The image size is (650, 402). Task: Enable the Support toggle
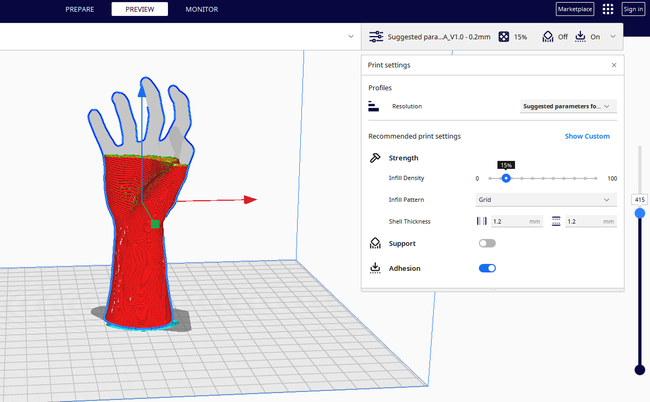487,243
